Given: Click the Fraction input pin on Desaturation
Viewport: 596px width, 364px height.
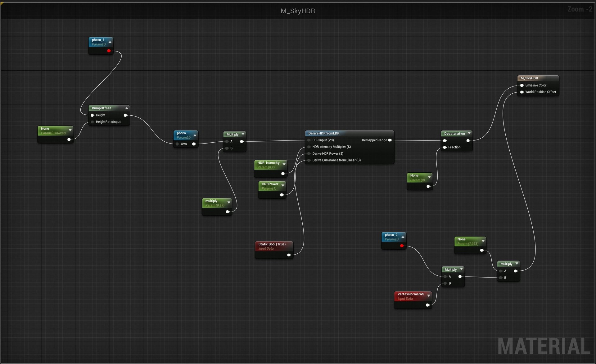Looking at the screenshot, I should [x=445, y=147].
